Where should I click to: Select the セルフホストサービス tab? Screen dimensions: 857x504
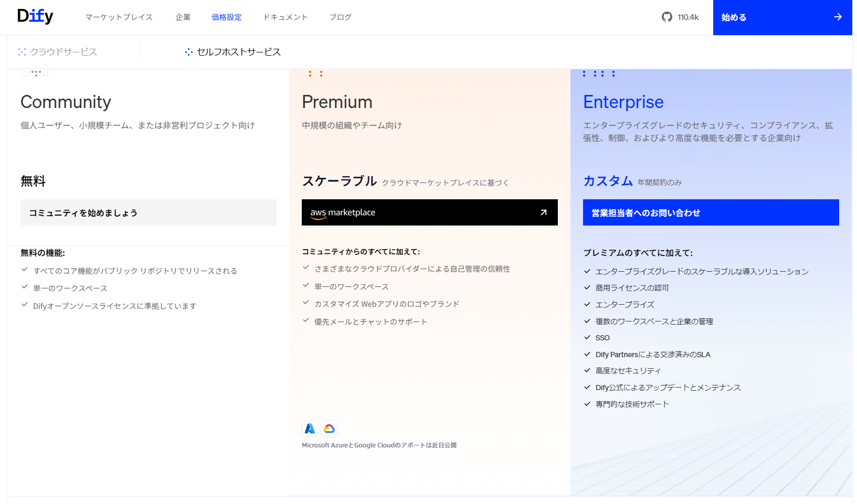[233, 52]
